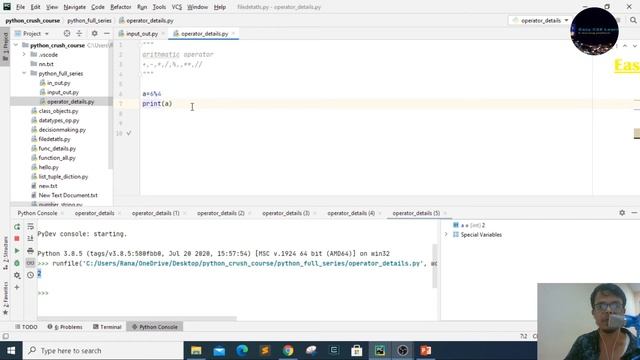Open the VCS menu
The height and width of the screenshot is (360, 640).
pyautogui.click(x=177, y=7)
